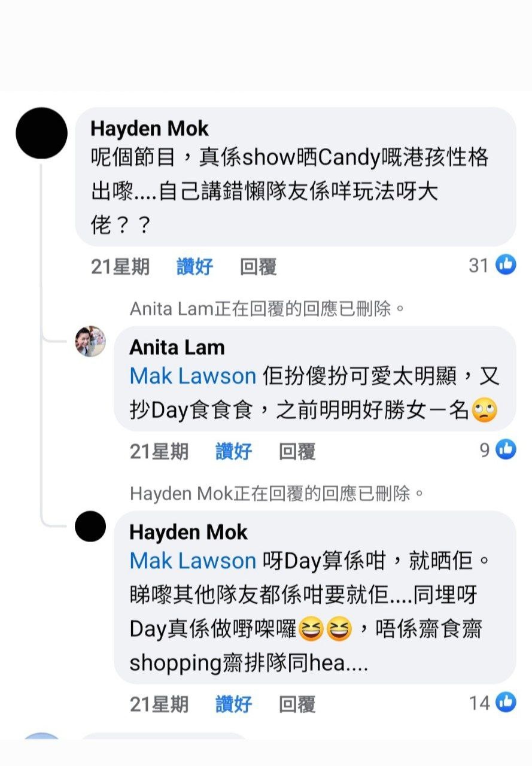Like Anita Lam's reply with 讚好

[234, 451]
